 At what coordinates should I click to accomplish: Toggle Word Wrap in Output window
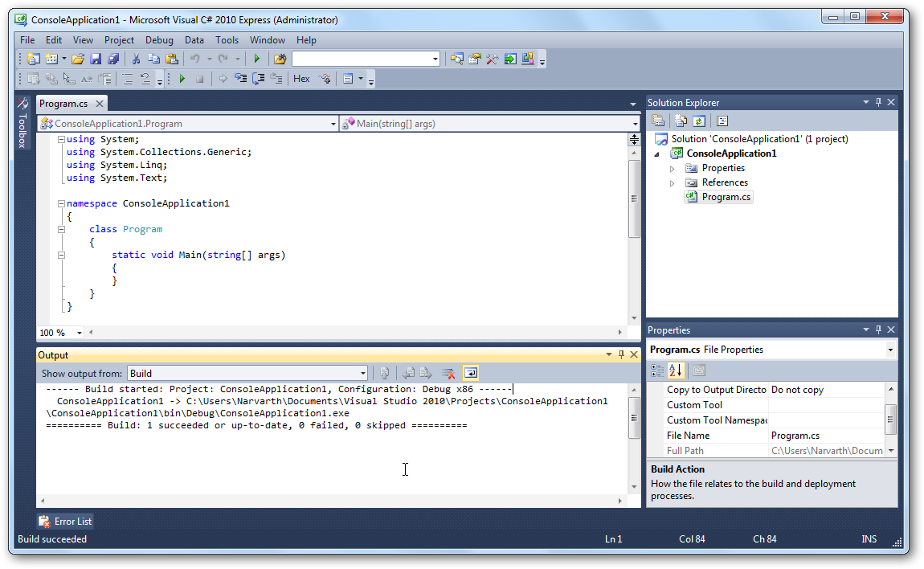pos(471,373)
